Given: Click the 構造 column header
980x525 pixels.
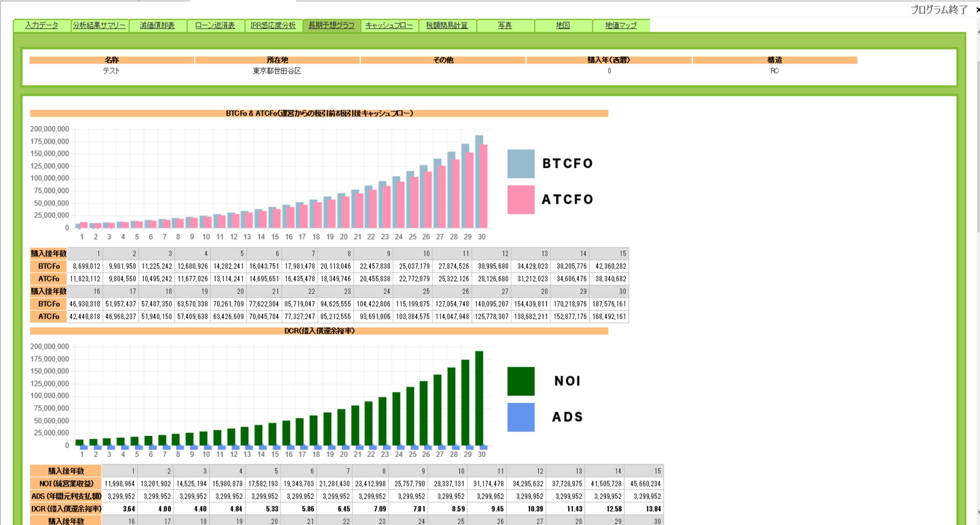Looking at the screenshot, I should click(775, 60).
